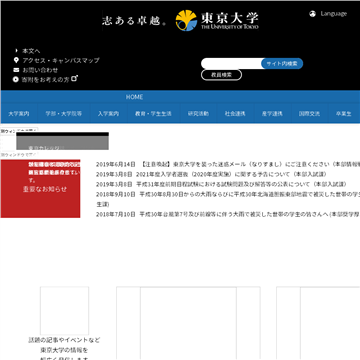
Task: Click the external link icon after 寄附をお考えの方
Action: click(x=75, y=78)
